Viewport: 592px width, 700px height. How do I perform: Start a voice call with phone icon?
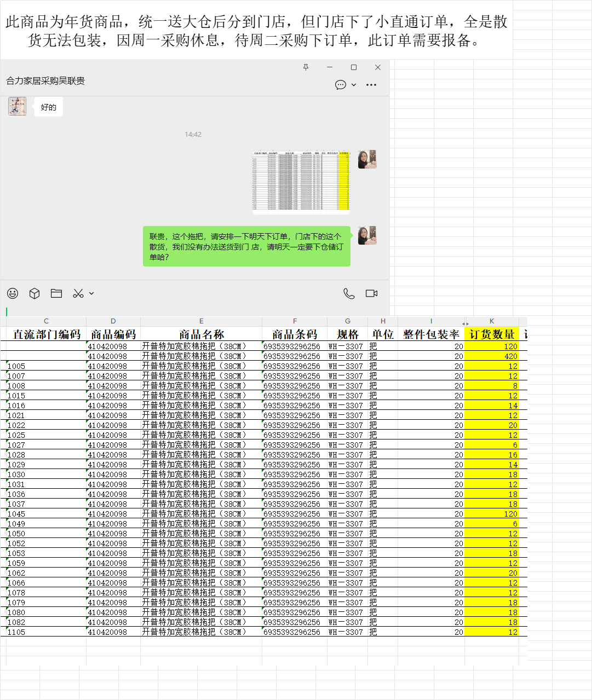click(x=349, y=293)
